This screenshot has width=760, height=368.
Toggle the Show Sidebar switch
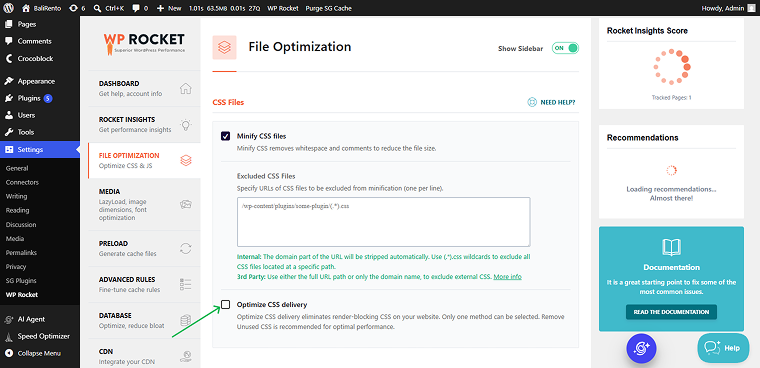coord(565,48)
